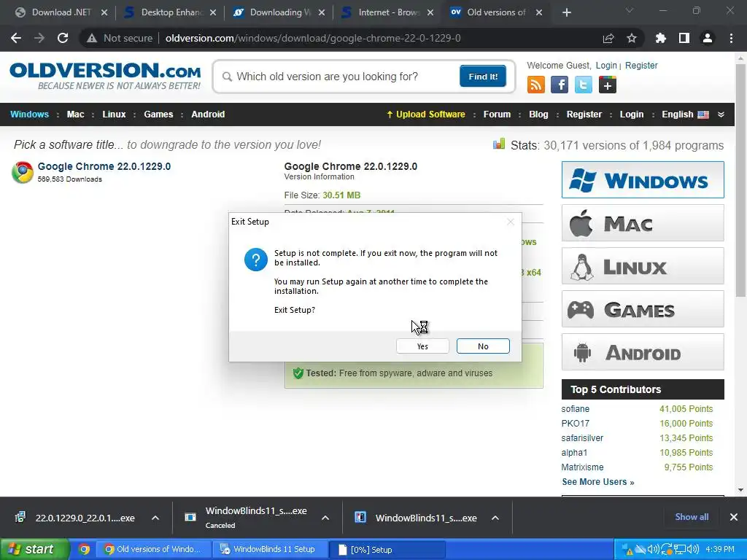Open the tab search chevron
This screenshot has height=560, width=747.
(x=630, y=10)
